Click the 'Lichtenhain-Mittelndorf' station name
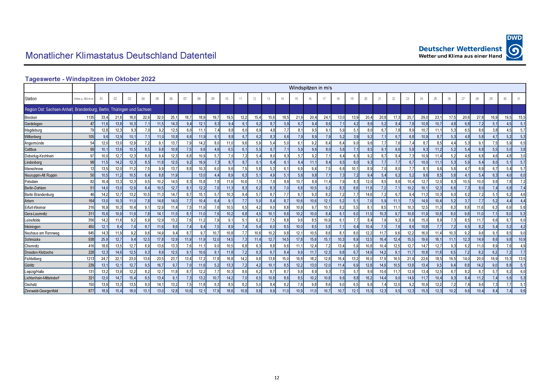Viewport: 554px width, 392px height. point(42,278)
